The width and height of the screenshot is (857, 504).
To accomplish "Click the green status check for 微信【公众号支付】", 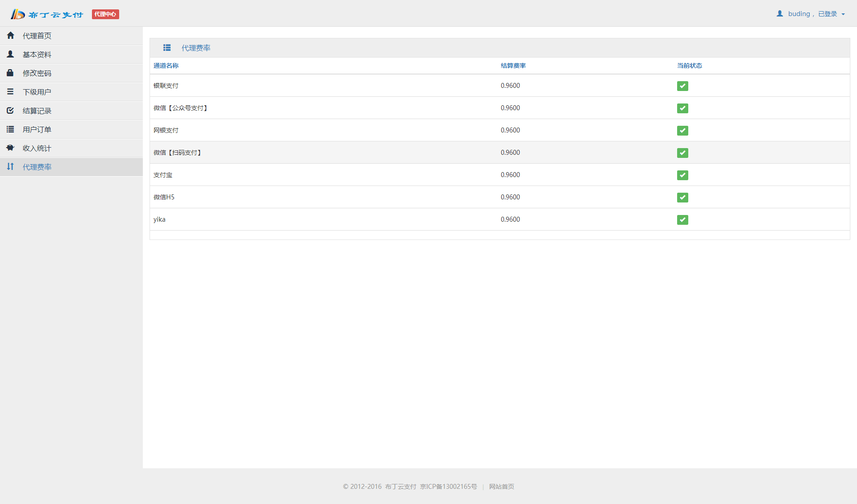I will (x=682, y=108).
